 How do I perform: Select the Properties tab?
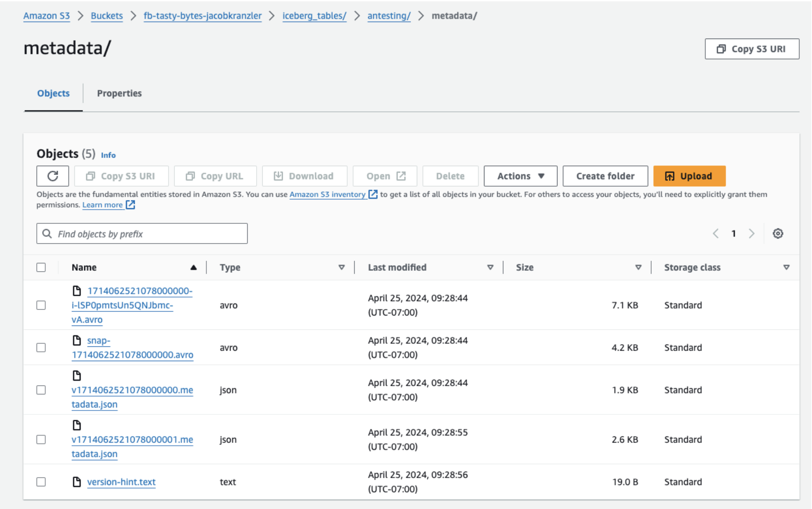point(119,93)
